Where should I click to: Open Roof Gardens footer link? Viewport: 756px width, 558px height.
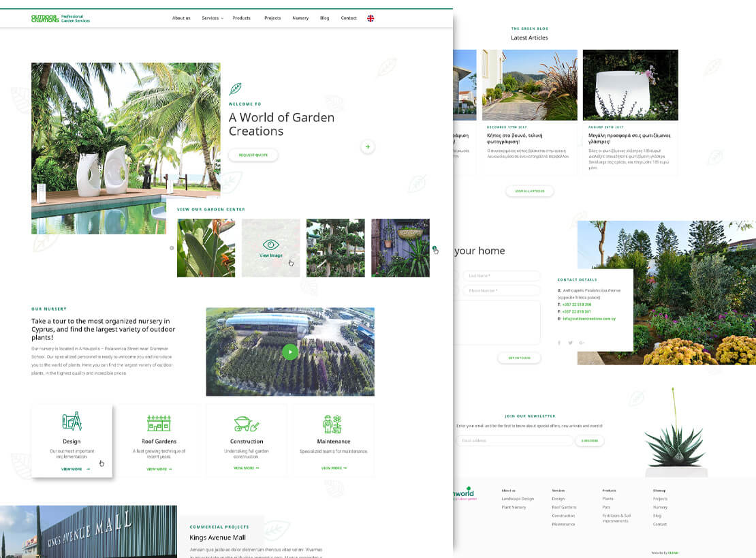[x=564, y=508]
